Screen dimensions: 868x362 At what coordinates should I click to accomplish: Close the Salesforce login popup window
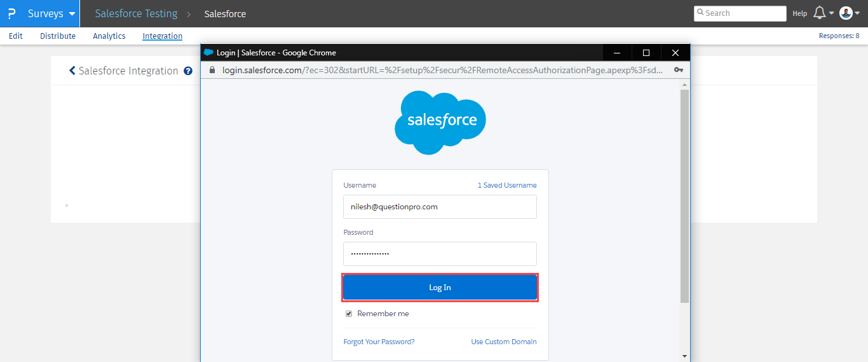[675, 53]
